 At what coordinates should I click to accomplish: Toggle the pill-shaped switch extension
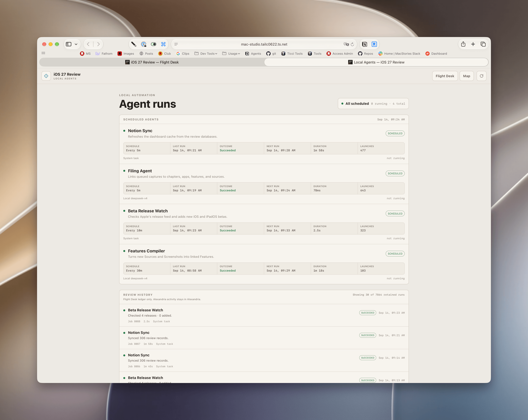pos(154,44)
